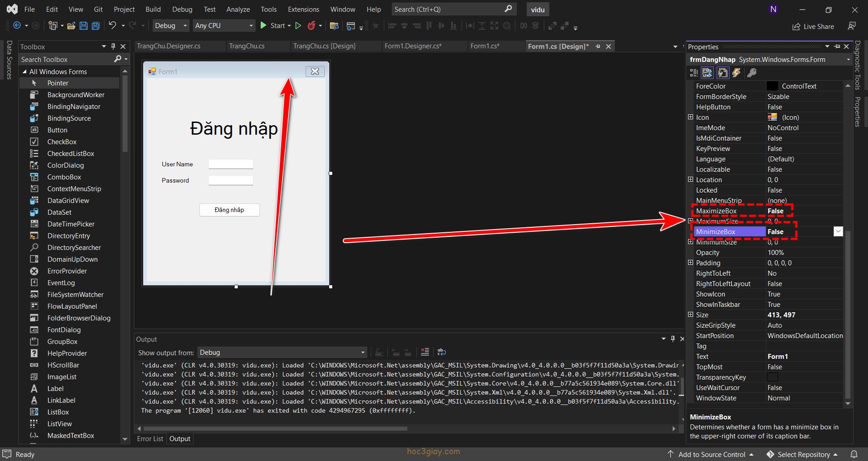Open the MinimizeBox value dropdown arrow
Image resolution: width=868 pixels, height=461 pixels.
(838, 231)
